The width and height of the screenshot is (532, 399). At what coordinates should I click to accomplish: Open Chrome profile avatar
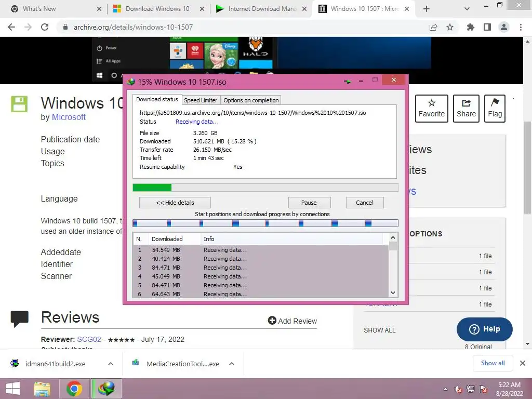pyautogui.click(x=504, y=27)
